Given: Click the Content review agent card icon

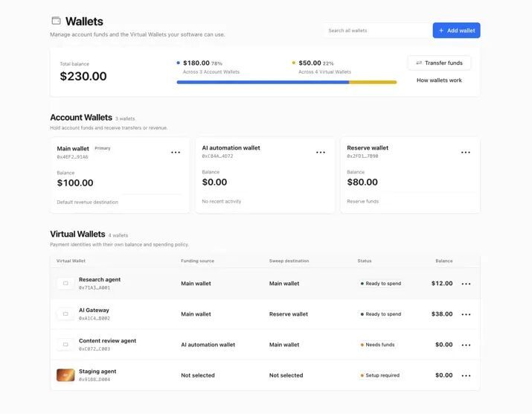Looking at the screenshot, I should click(x=65, y=344).
